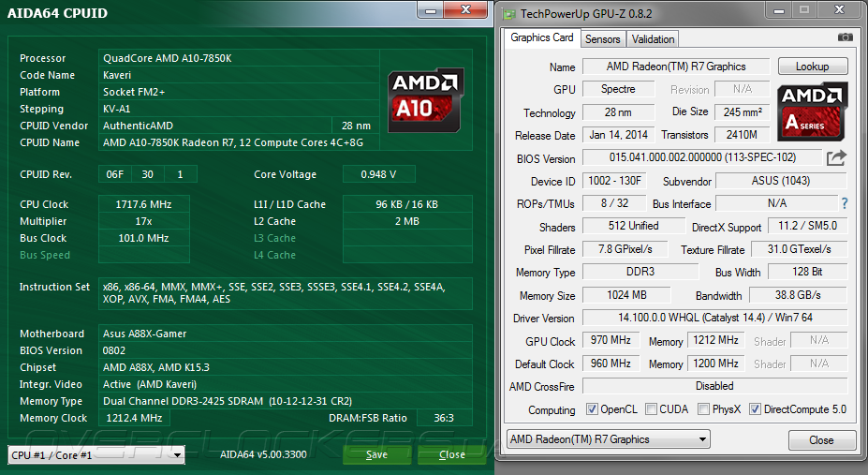Click the AMD A-Series logo in GPU-Z
The height and width of the screenshot is (475, 868).
pos(812,111)
